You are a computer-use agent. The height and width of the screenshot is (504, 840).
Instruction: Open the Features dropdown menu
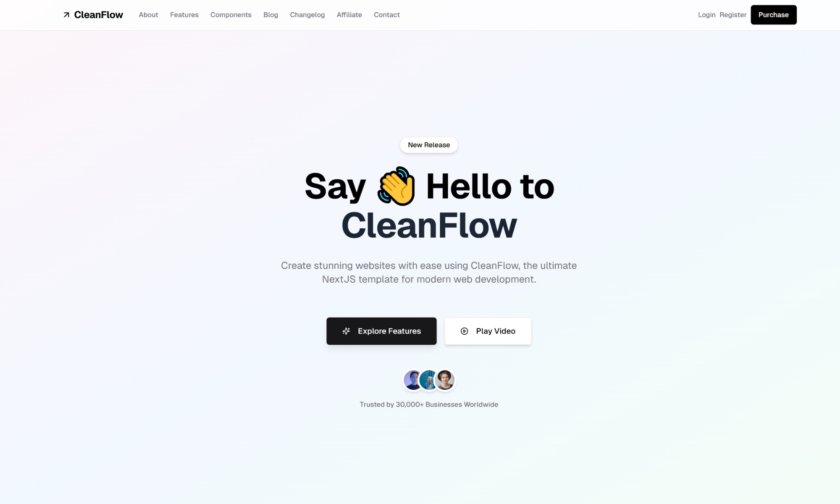(184, 14)
